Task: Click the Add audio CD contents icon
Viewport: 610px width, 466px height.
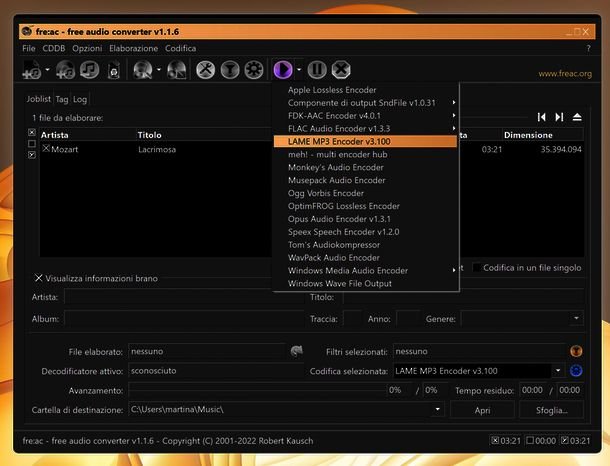Action: point(65,70)
